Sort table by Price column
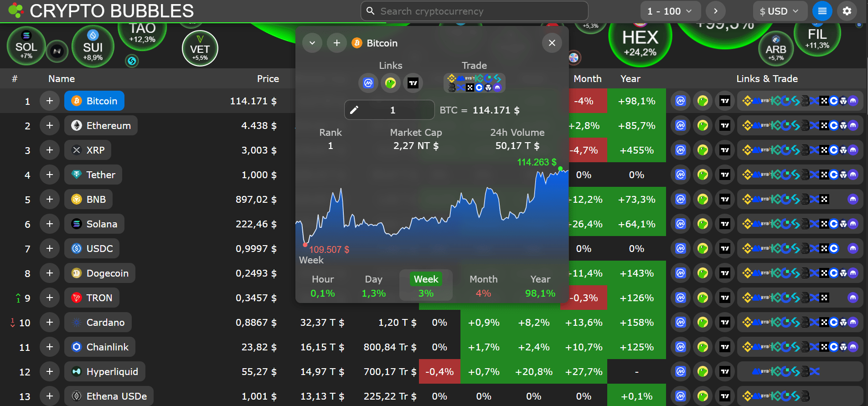The image size is (868, 406). click(268, 79)
